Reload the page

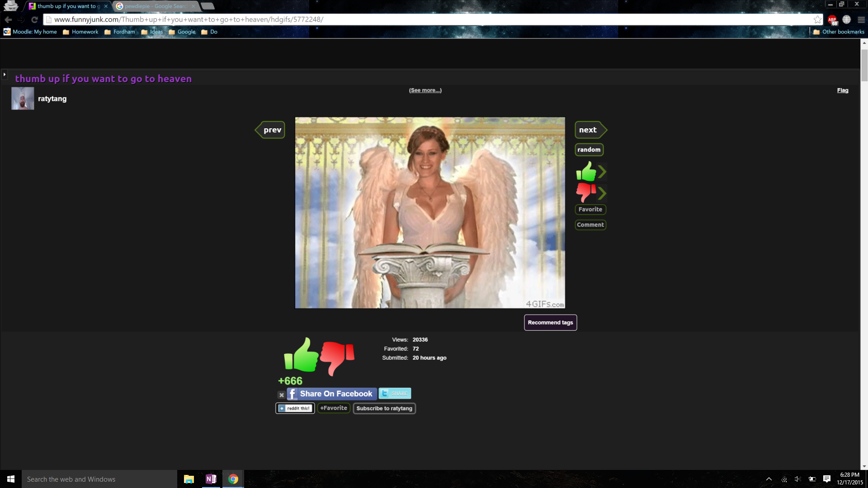coord(34,19)
